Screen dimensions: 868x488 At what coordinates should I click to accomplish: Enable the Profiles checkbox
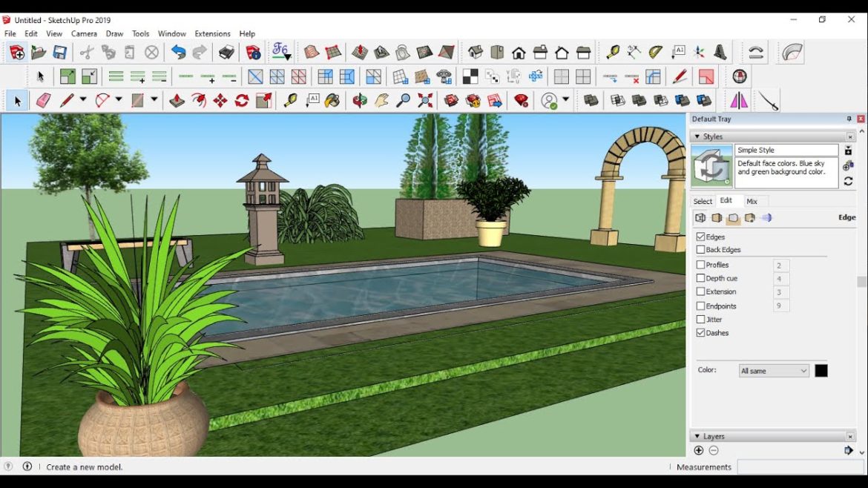pyautogui.click(x=700, y=265)
